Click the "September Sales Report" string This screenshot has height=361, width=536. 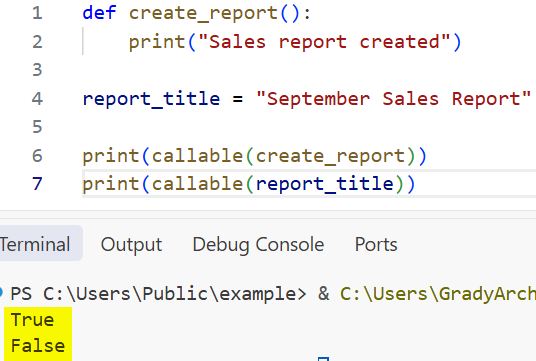click(x=393, y=99)
